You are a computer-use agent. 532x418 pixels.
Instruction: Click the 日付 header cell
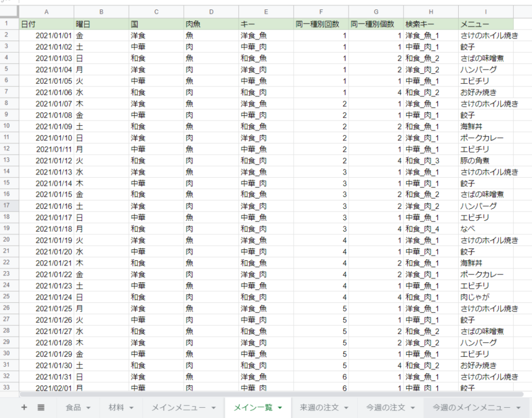47,24
